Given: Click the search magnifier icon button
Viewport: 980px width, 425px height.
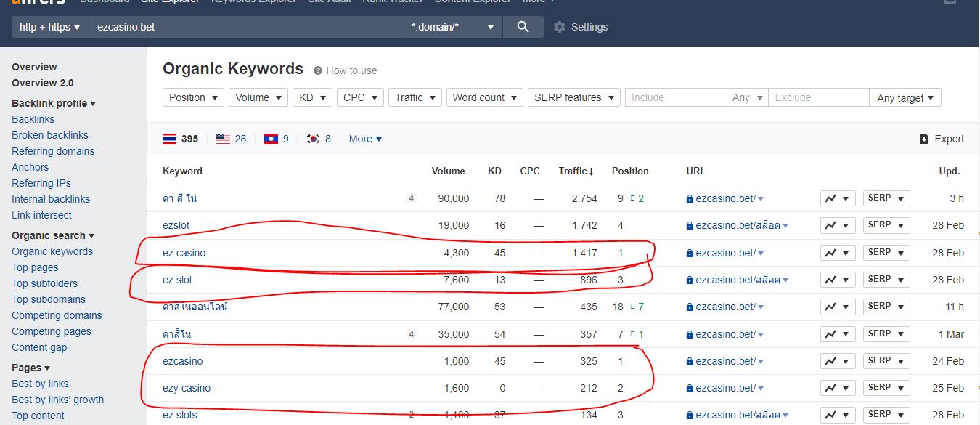Looking at the screenshot, I should click(x=523, y=27).
